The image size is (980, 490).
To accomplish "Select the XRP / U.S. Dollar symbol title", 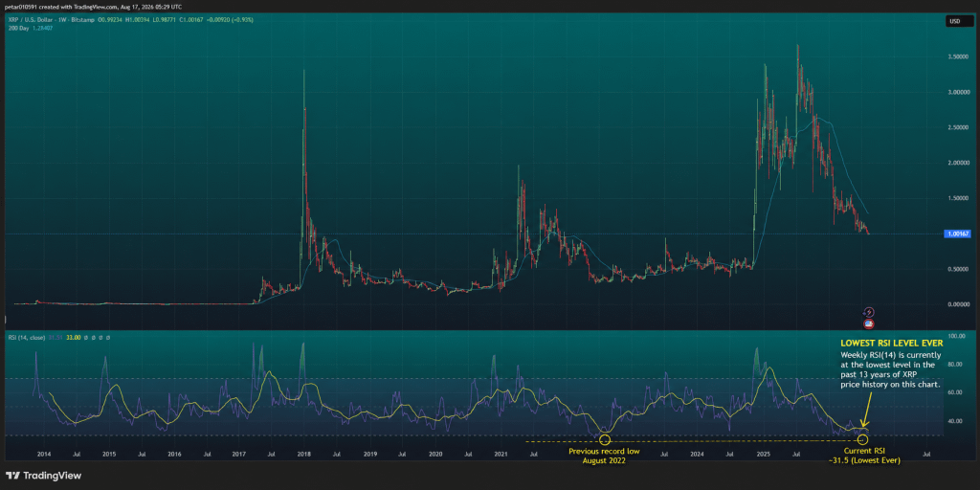I will (30, 20).
